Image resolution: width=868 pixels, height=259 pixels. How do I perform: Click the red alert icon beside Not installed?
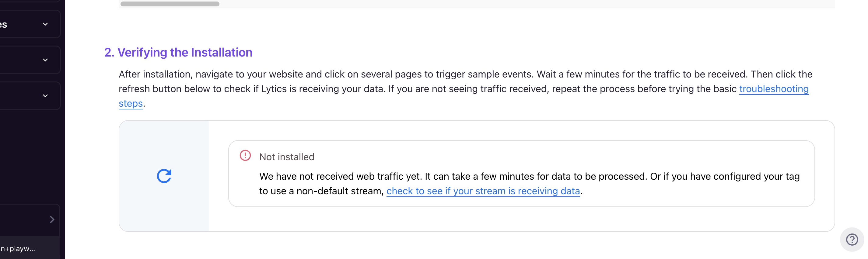pyautogui.click(x=245, y=155)
